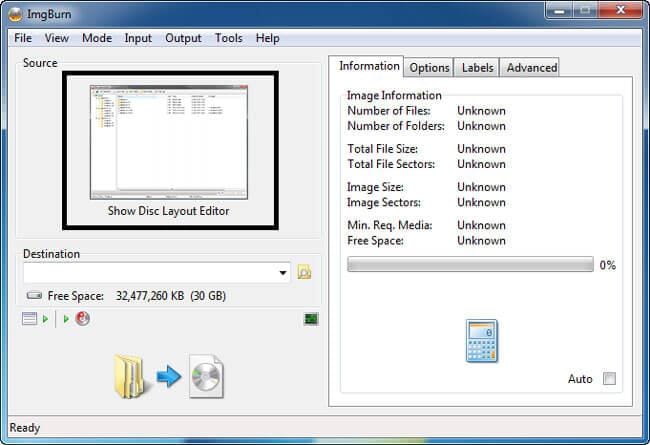The width and height of the screenshot is (650, 445).
Task: Enable the Auto checkbox
Action: pyautogui.click(x=609, y=378)
